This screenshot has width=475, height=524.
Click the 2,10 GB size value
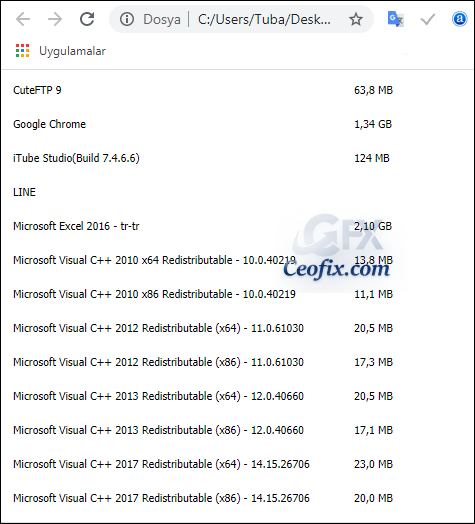click(373, 226)
